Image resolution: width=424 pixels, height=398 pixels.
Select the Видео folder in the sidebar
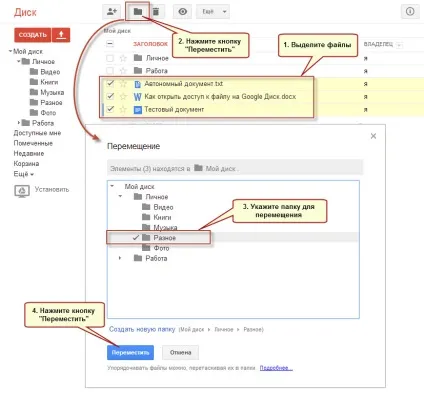pyautogui.click(x=45, y=72)
